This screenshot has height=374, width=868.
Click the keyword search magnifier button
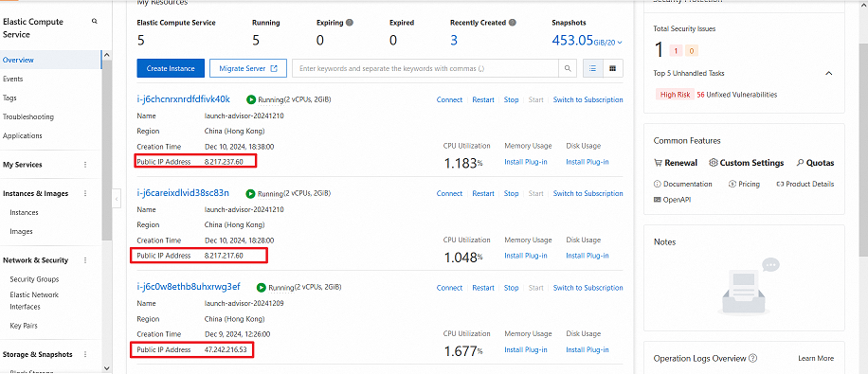568,68
